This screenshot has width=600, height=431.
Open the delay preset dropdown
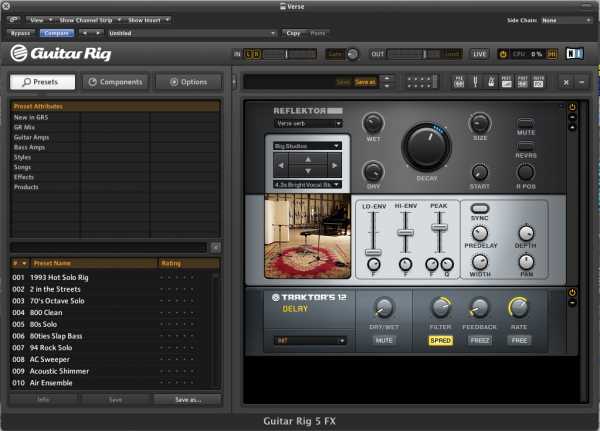tap(310, 341)
